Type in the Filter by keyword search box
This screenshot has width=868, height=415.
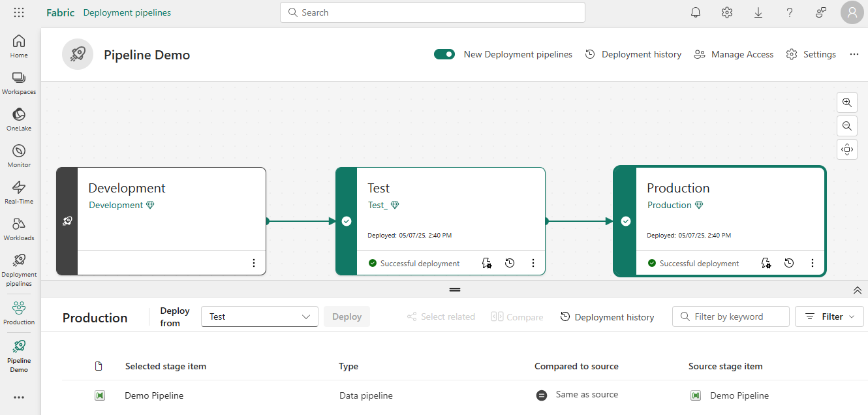click(730, 316)
